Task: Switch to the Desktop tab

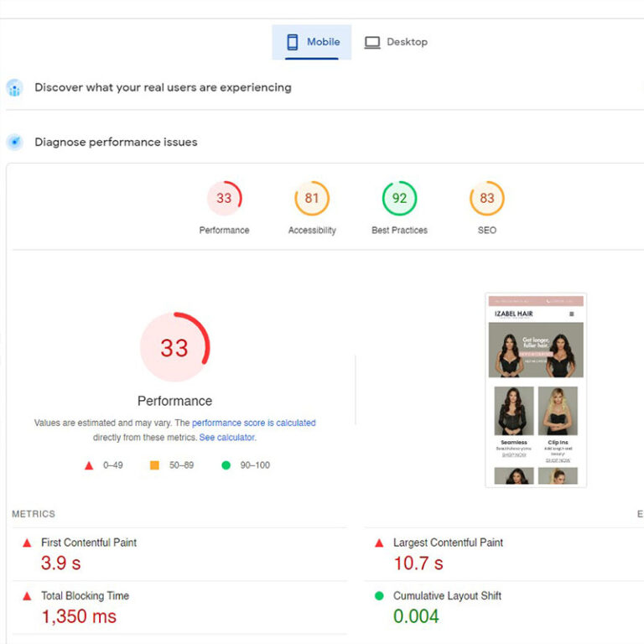Action: click(x=396, y=42)
